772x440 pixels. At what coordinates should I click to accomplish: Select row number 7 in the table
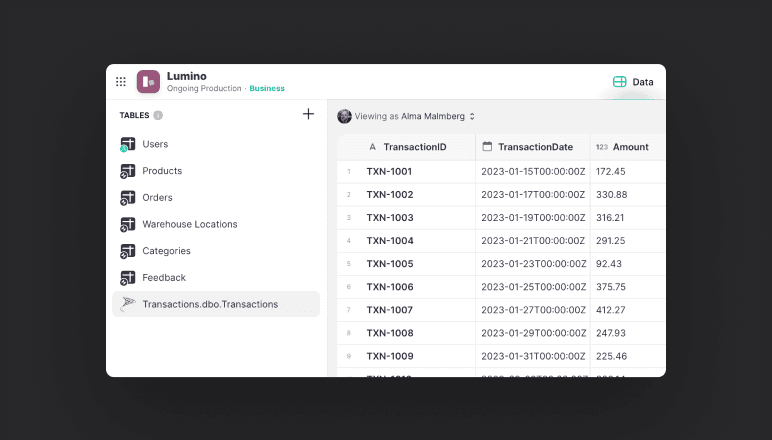click(x=349, y=310)
